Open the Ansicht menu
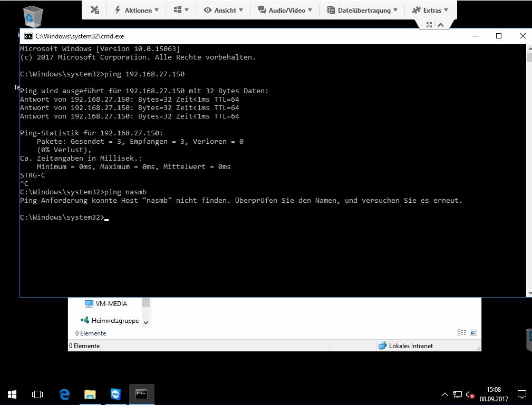Viewport: 532px width, 405px height. (x=223, y=10)
